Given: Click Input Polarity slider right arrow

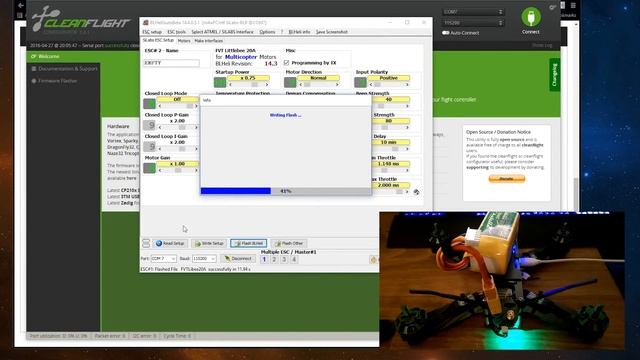Looking at the screenshot, I should click(407, 84).
